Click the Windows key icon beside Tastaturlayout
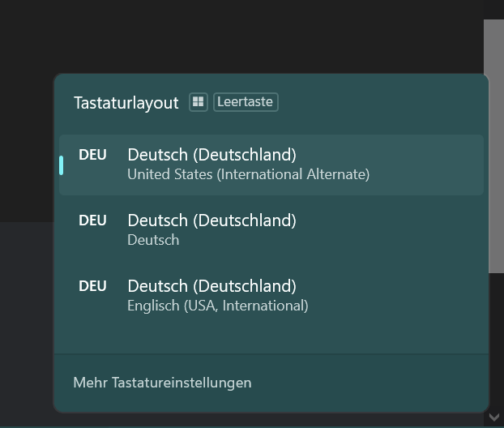Viewport: 504px width, 428px height. [199, 102]
